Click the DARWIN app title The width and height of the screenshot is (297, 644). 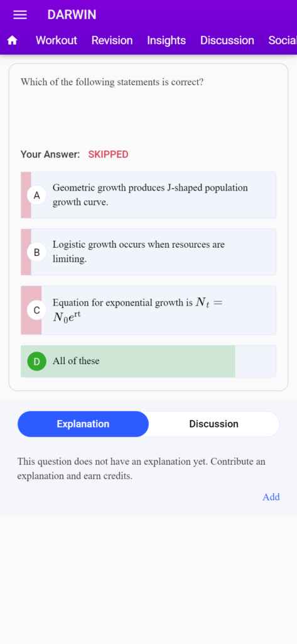pyautogui.click(x=72, y=15)
